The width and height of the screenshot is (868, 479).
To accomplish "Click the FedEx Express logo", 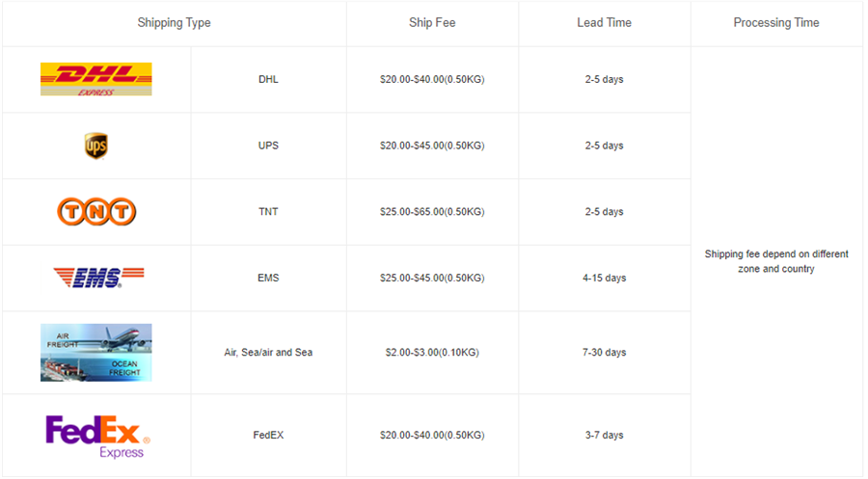I will point(95,436).
